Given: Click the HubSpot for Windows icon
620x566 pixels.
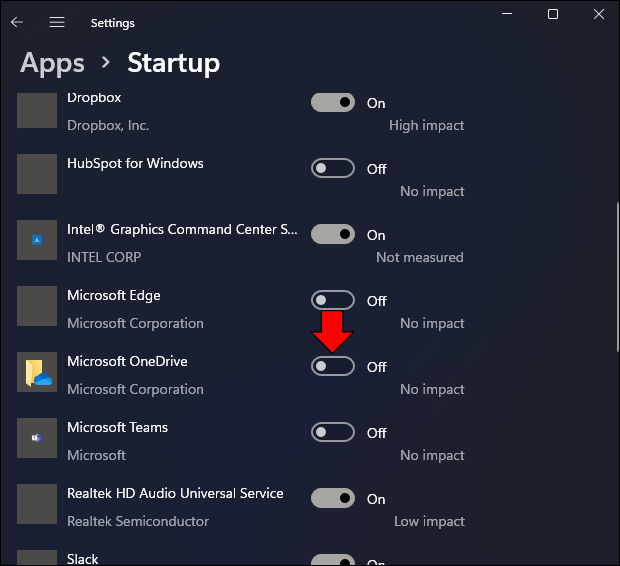Looking at the screenshot, I should click(38, 174).
